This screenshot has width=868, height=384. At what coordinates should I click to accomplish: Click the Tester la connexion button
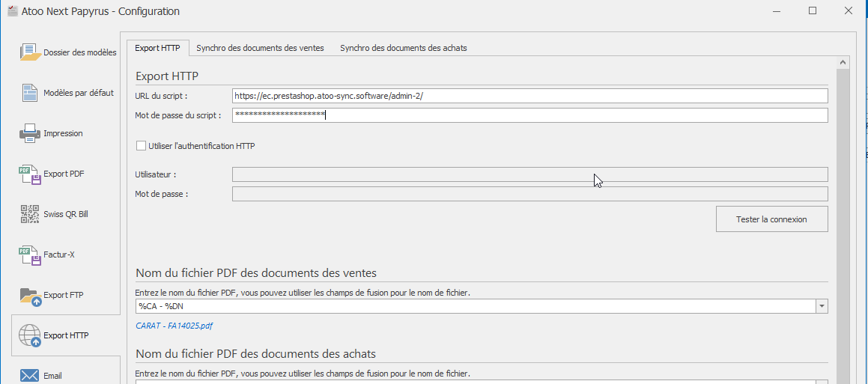click(x=771, y=219)
